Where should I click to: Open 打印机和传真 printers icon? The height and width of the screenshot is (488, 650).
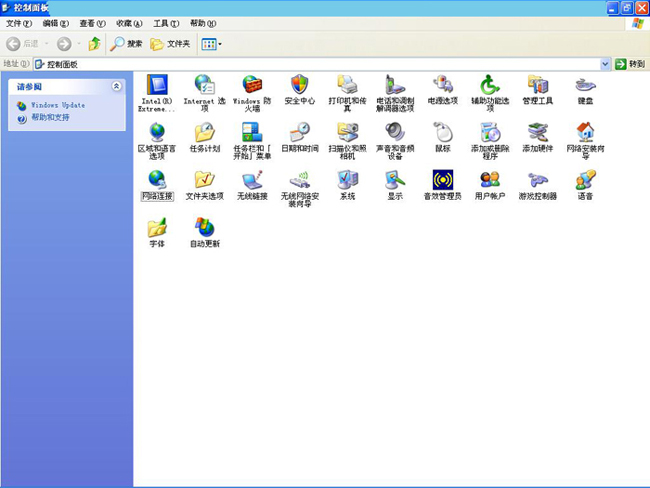347,86
